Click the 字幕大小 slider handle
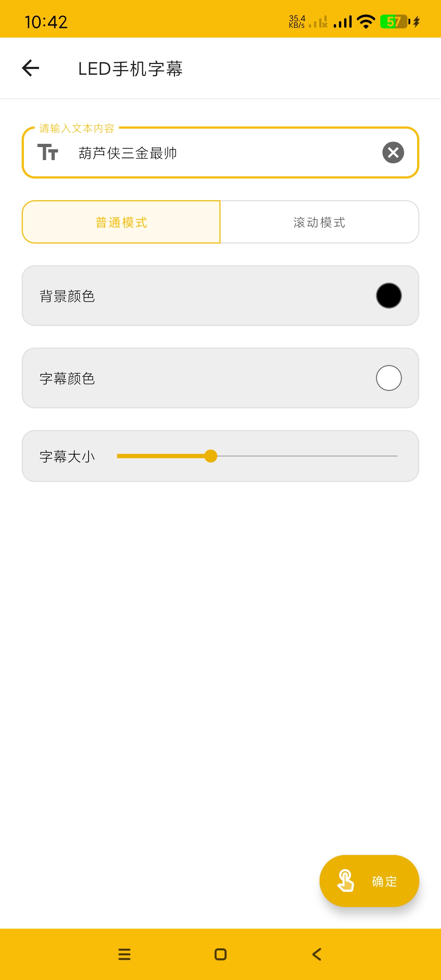This screenshot has width=441, height=980. (210, 456)
